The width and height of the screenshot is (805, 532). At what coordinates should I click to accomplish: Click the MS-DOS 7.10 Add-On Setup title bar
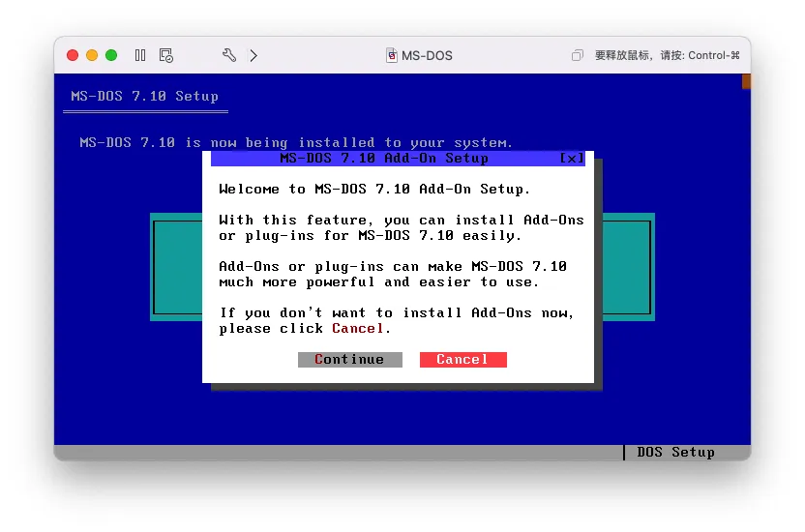(x=398, y=159)
